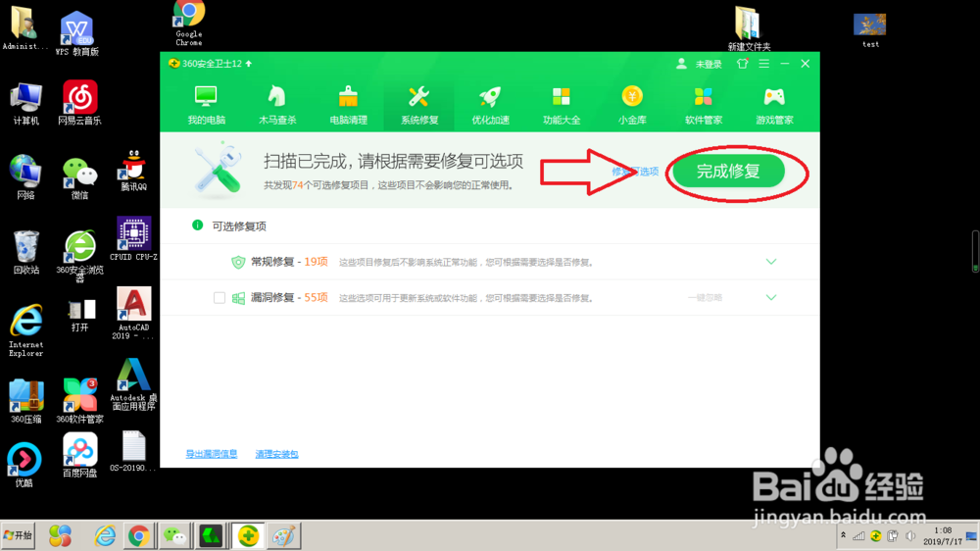Image resolution: width=980 pixels, height=551 pixels.
Task: Open the 360 main menu icon
Action: click(763, 64)
